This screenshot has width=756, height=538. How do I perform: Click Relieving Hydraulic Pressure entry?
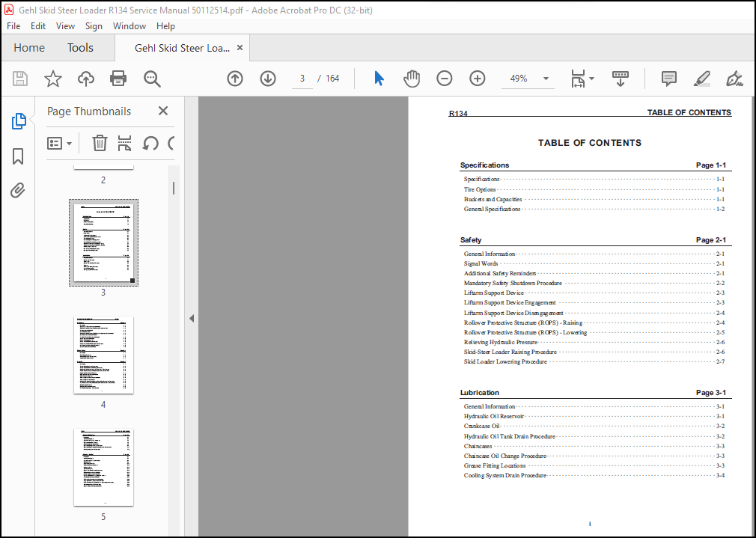(501, 342)
